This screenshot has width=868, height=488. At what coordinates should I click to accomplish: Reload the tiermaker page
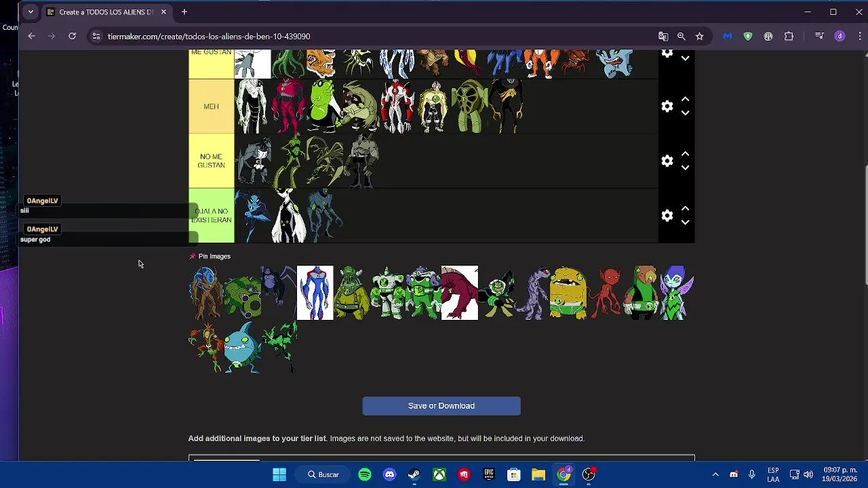tap(72, 36)
